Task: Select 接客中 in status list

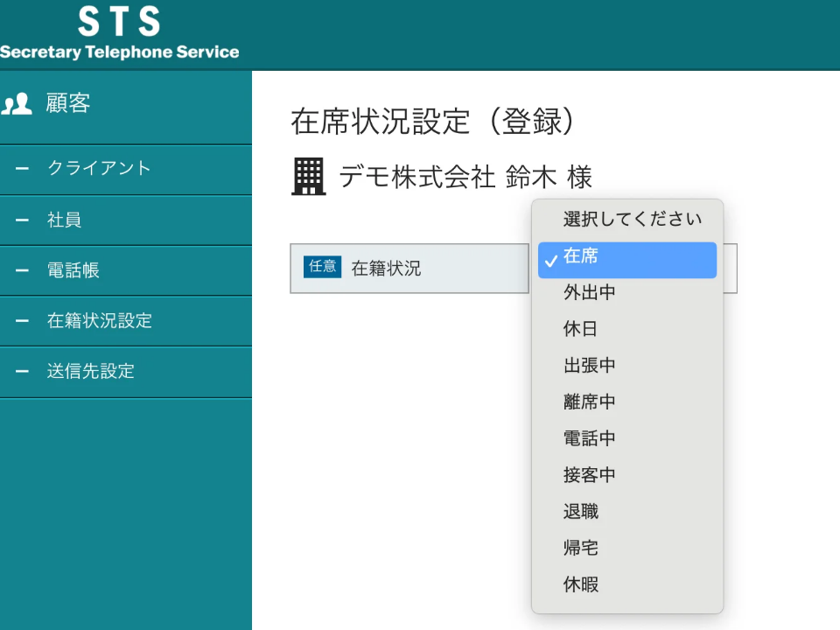Action: [x=590, y=475]
